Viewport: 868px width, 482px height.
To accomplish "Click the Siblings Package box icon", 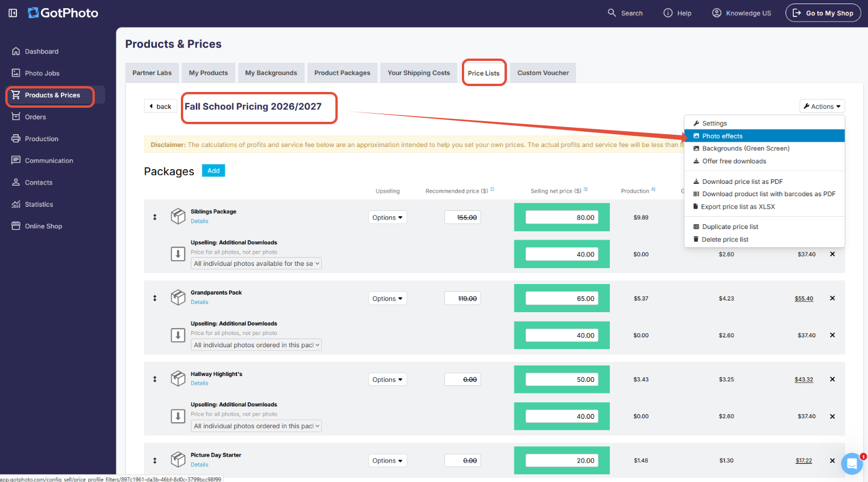I will coord(178,217).
